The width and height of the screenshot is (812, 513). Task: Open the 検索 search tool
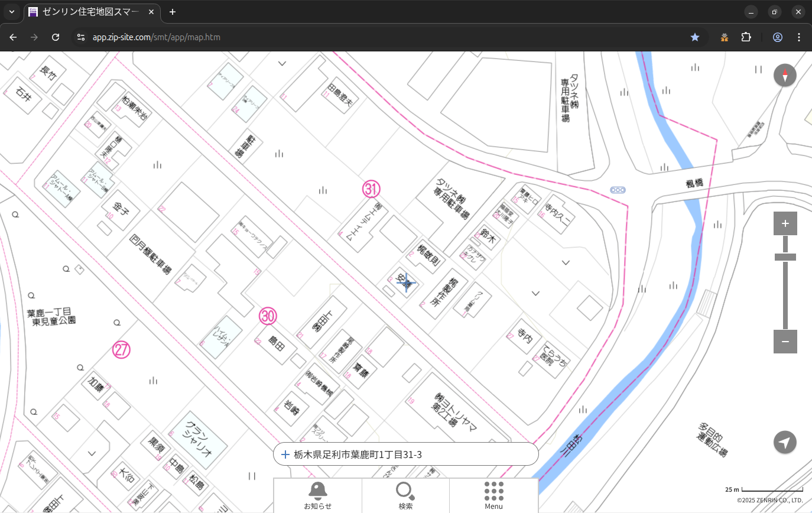click(405, 495)
